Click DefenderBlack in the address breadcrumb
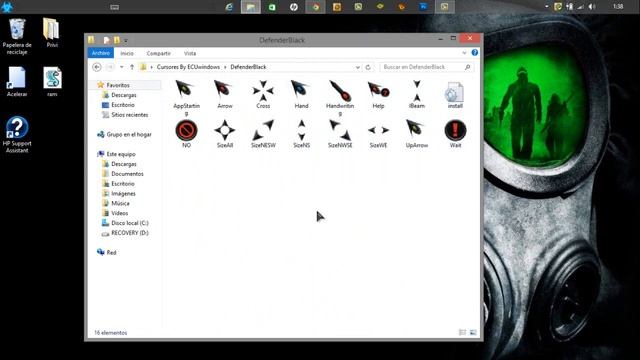The width and height of the screenshot is (640, 360). [x=248, y=67]
